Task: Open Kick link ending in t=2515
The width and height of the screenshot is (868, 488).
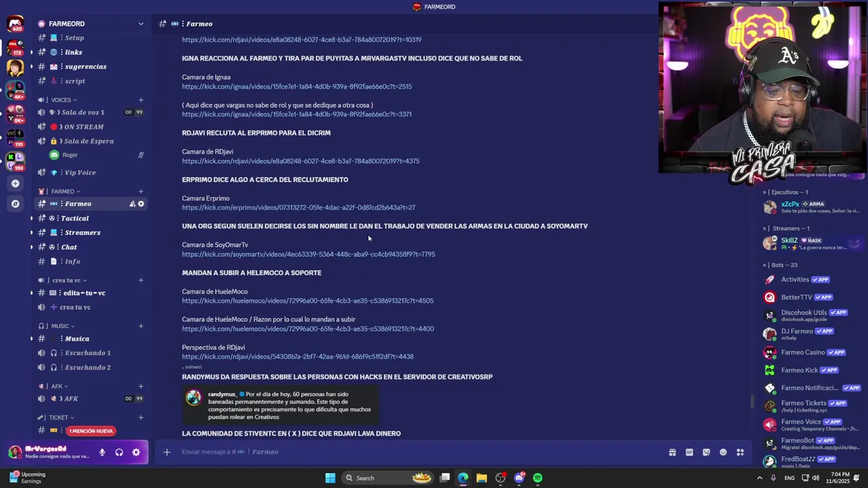Action: click(x=296, y=87)
